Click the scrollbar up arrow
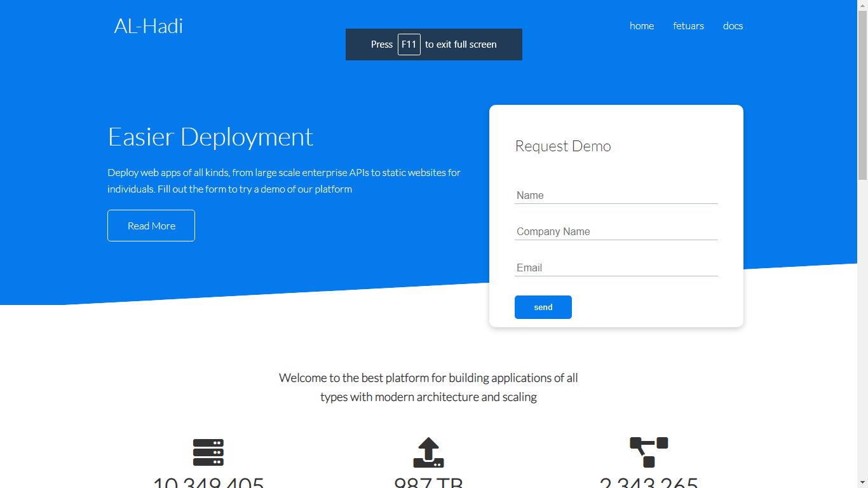 [x=863, y=5]
